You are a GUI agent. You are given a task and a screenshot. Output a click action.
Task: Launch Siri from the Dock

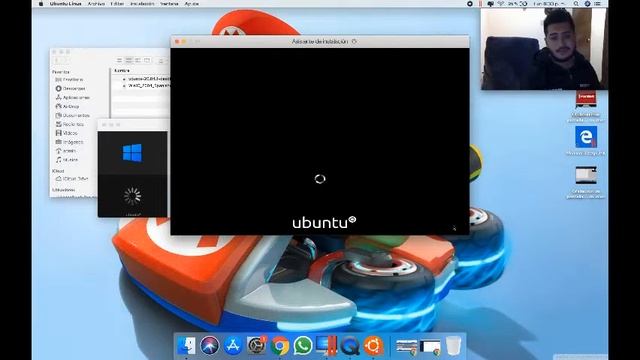(210, 346)
